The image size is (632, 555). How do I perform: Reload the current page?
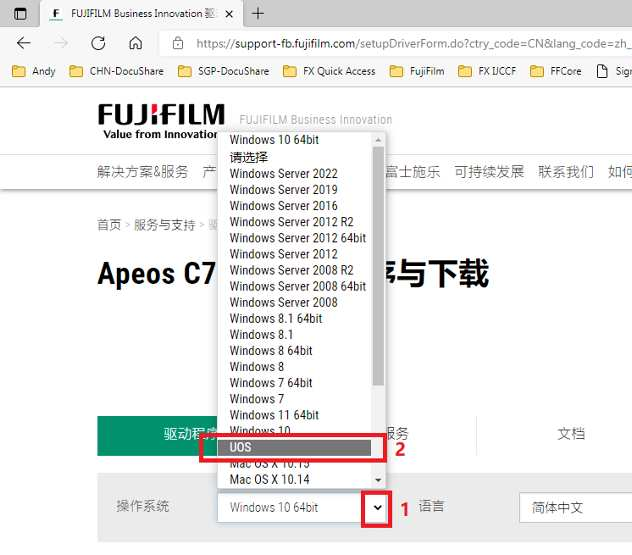point(98,43)
